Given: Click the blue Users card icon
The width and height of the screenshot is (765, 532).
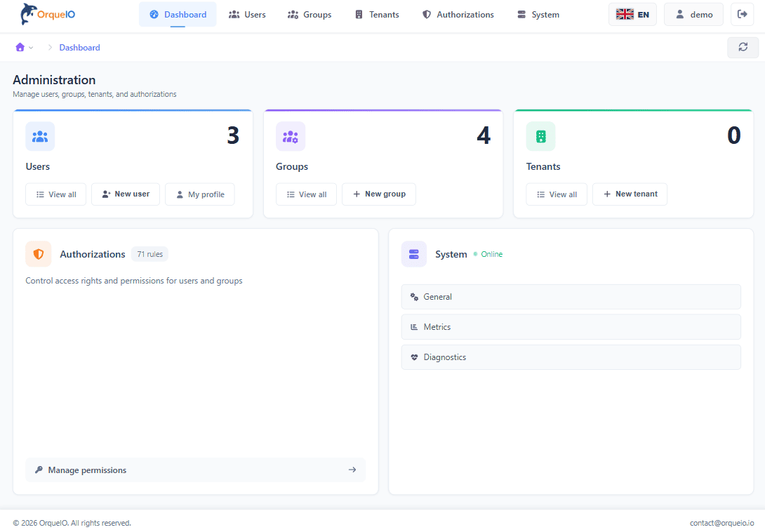Looking at the screenshot, I should 40,136.
